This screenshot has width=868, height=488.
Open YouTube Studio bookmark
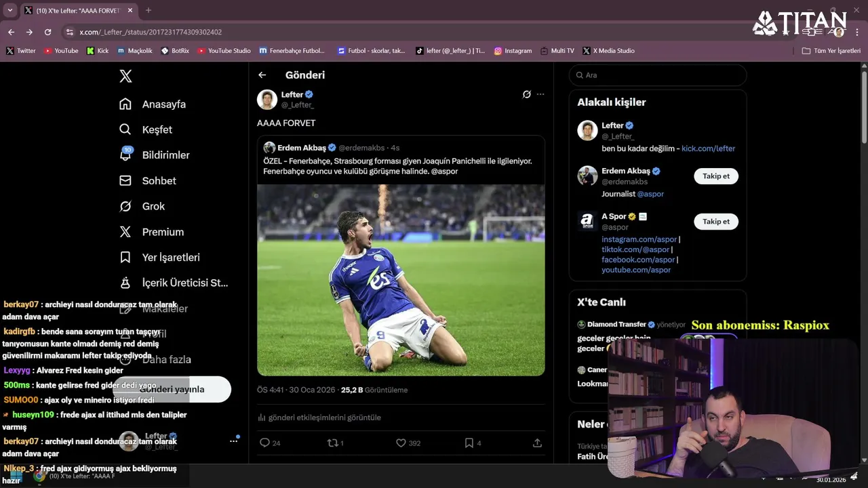pyautogui.click(x=224, y=51)
